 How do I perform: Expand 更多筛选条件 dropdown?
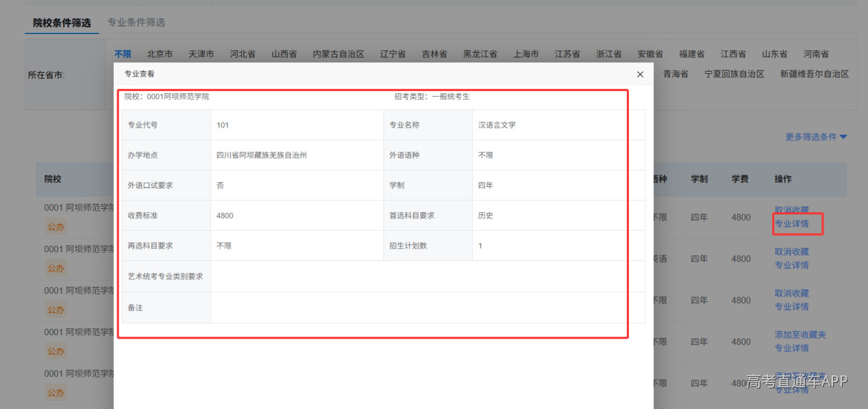point(816,137)
